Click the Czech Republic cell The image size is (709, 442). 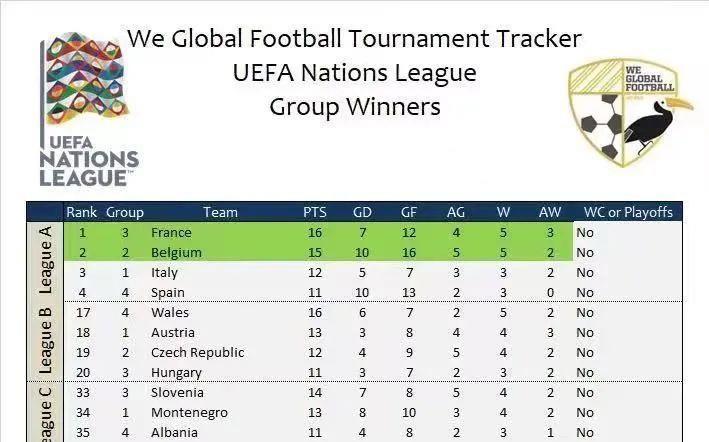pos(197,352)
